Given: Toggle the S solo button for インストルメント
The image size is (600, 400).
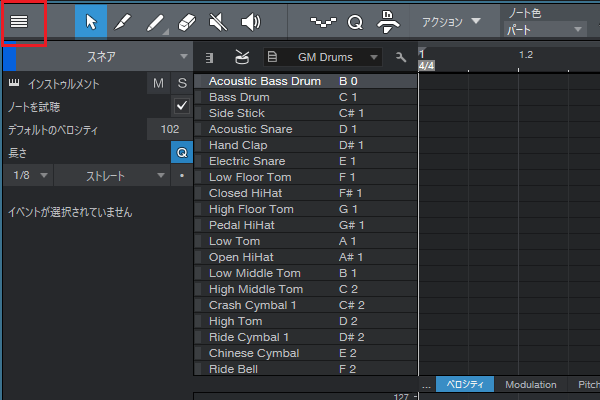Looking at the screenshot, I should [x=181, y=82].
